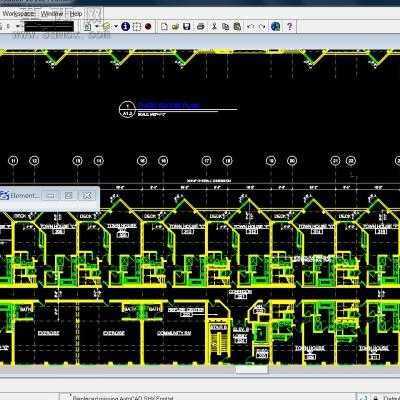This screenshot has width=400, height=400.
Task: Undo the last action
Action: (x=251, y=27)
